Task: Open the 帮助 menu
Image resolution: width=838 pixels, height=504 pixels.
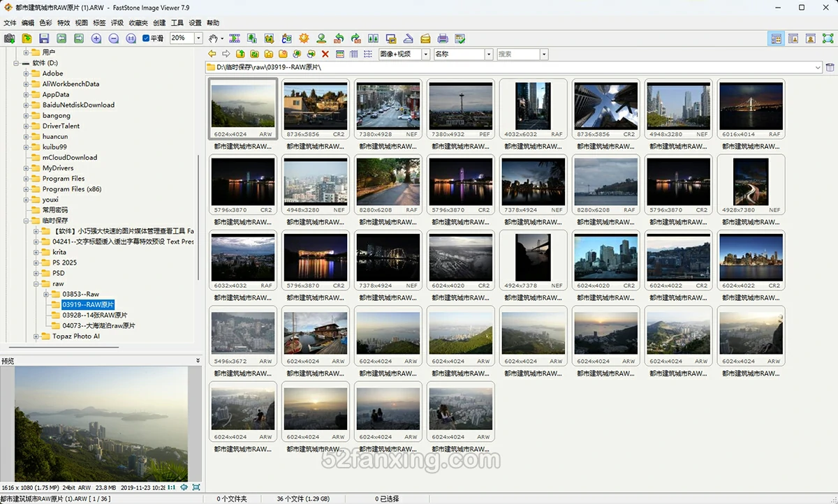Action: (213, 23)
